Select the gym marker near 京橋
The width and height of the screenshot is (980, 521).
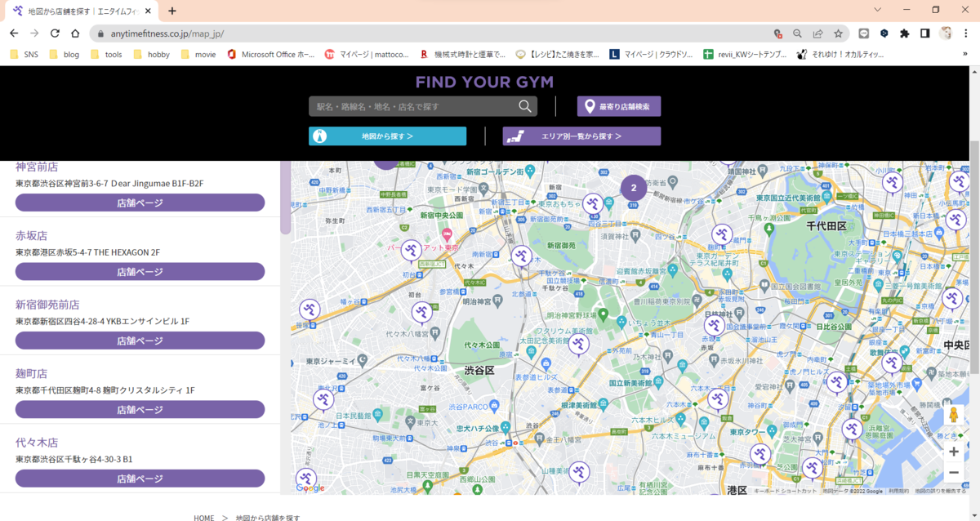coord(952,300)
